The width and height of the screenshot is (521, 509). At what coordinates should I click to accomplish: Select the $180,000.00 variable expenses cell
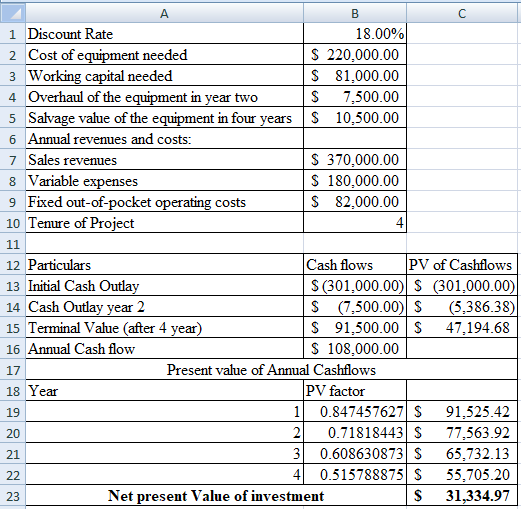click(355, 181)
